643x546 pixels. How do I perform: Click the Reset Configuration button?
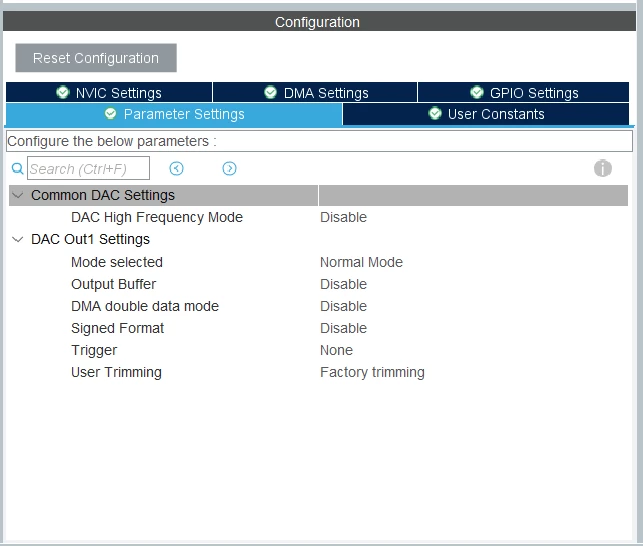click(x=96, y=58)
